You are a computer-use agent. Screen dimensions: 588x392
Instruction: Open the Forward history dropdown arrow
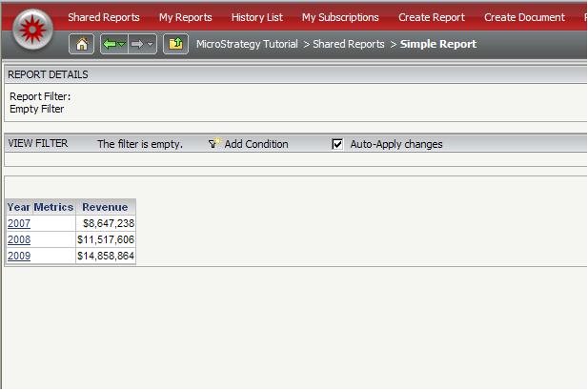151,45
